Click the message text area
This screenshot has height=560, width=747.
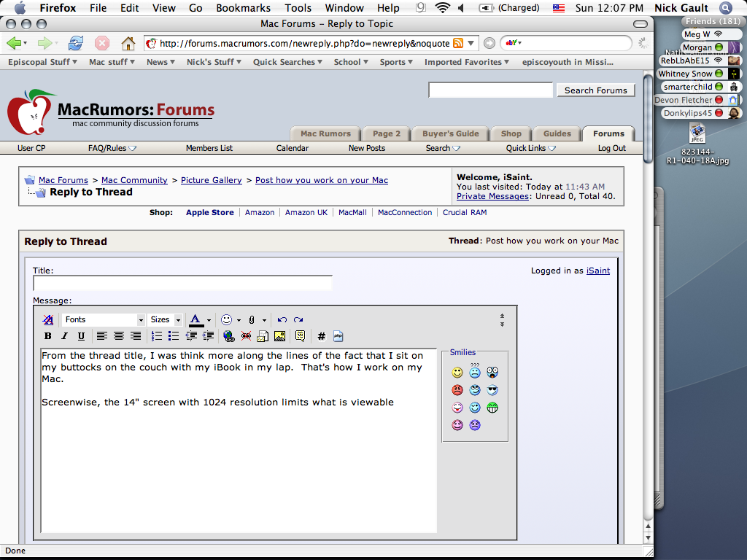coord(239,440)
